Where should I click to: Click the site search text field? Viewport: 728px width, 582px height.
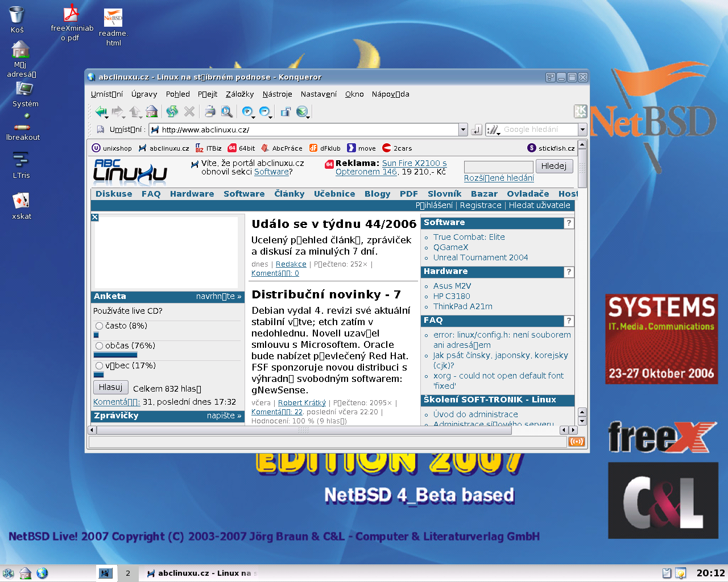coord(499,167)
